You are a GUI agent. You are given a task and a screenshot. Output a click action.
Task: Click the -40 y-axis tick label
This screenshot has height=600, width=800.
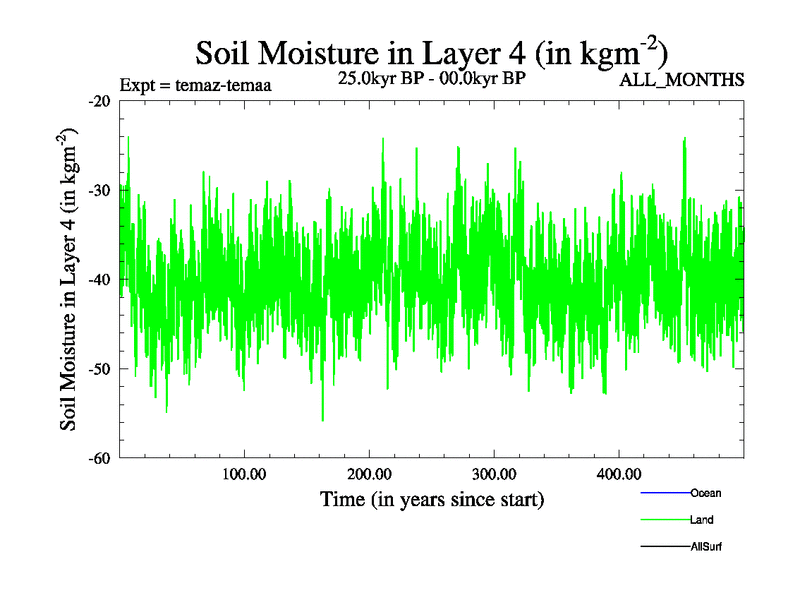[x=98, y=280]
